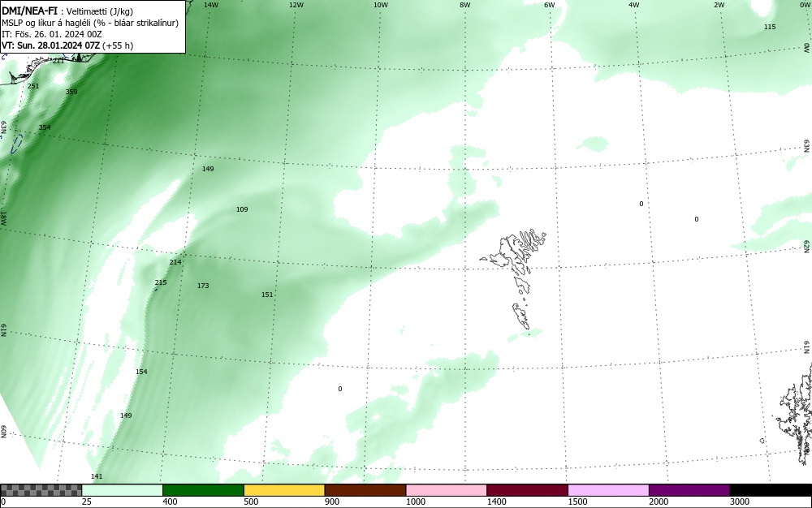
Task: Select the legend scale label 500
Action: (251, 502)
